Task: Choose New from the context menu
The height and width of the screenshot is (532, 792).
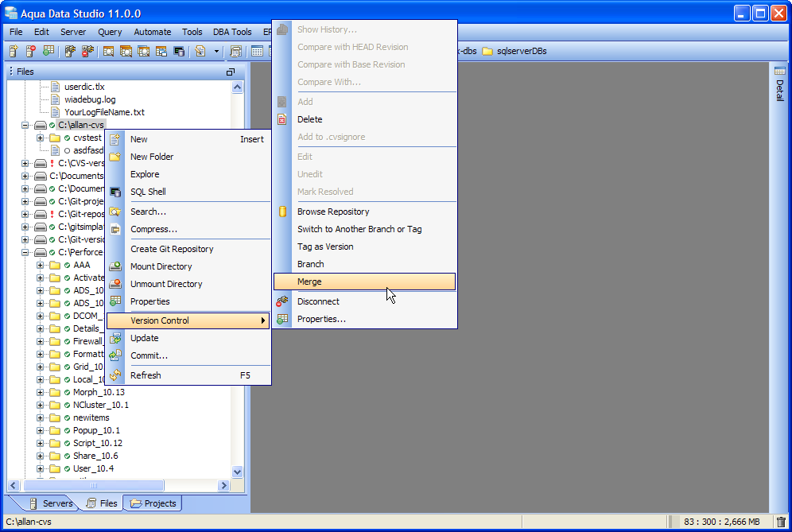Action: click(x=188, y=139)
